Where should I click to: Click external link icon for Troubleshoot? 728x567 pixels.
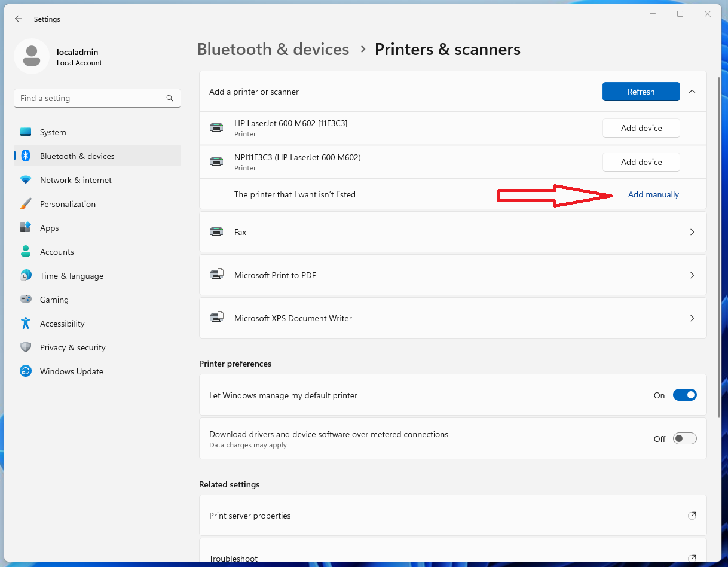click(x=692, y=559)
